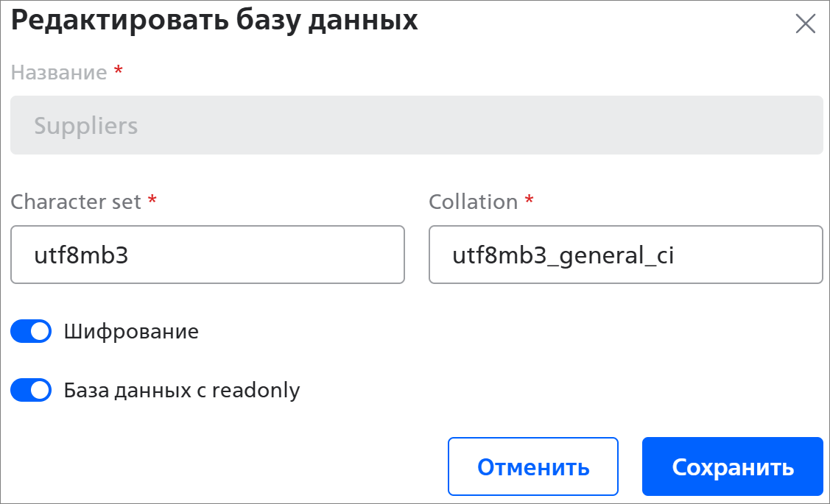The width and height of the screenshot is (830, 504).
Task: Save changes with the Сохранить button
Action: point(733,466)
